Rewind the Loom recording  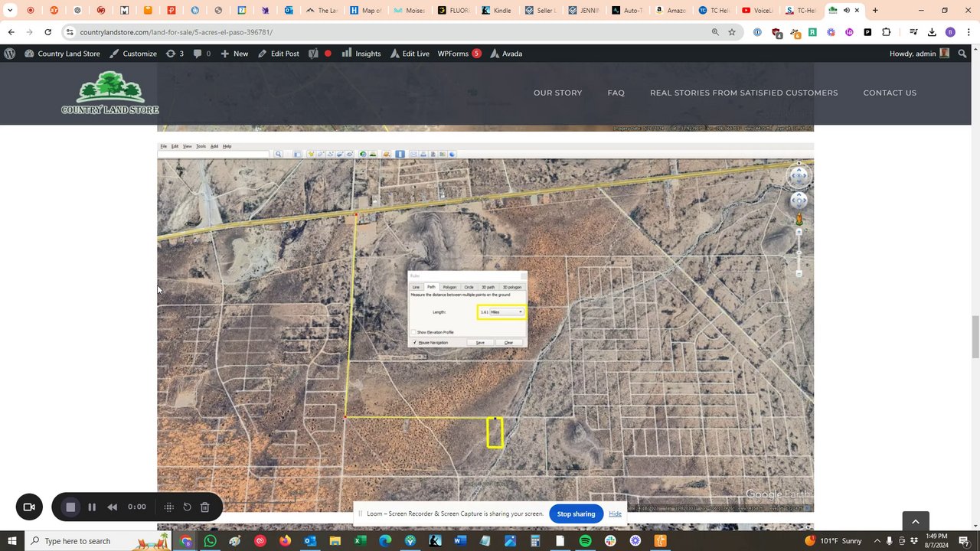(113, 507)
